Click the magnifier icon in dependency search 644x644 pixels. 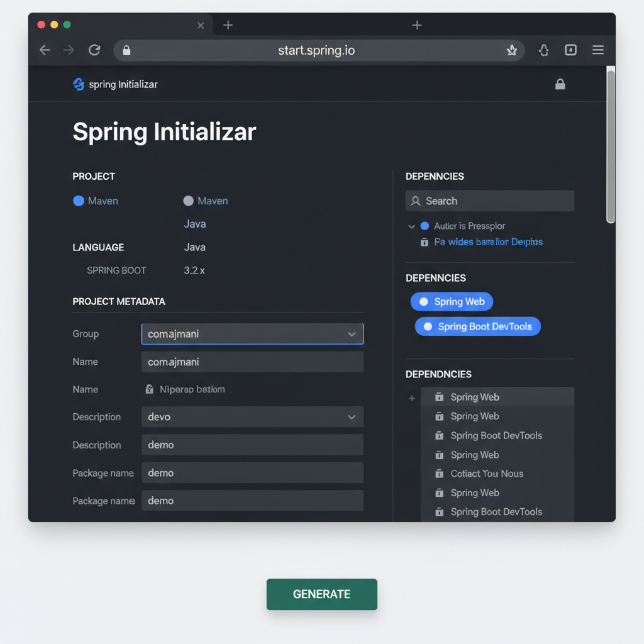416,201
